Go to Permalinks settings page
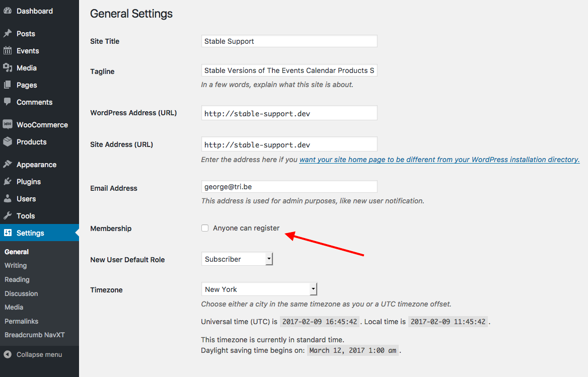Image resolution: width=588 pixels, height=377 pixels. (x=21, y=321)
